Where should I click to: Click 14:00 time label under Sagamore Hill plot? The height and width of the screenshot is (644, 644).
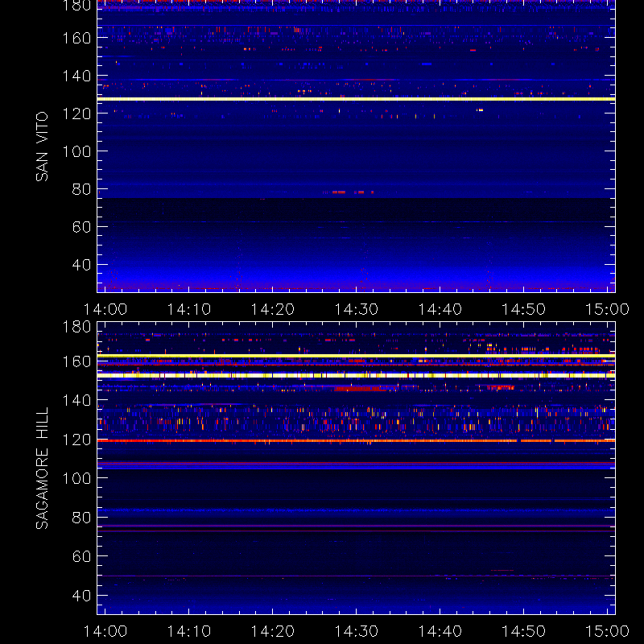[105, 631]
